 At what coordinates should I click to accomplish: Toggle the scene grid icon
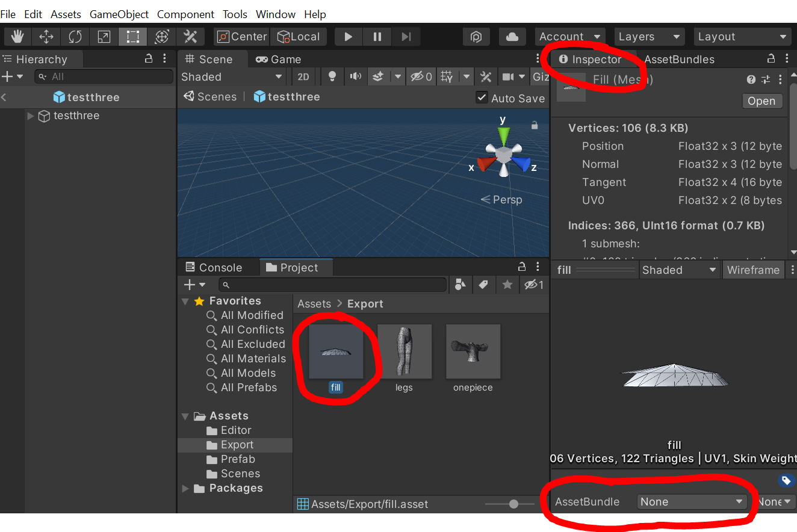(x=447, y=76)
